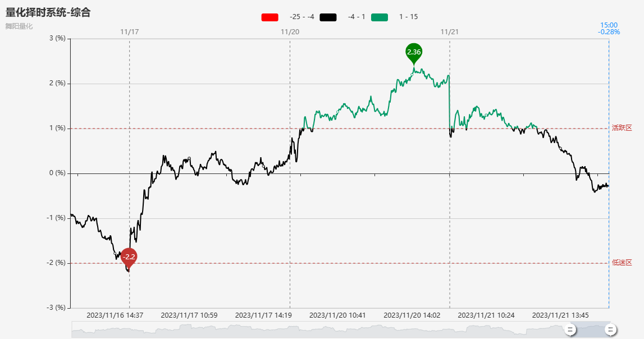Image resolution: width=644 pixels, height=339 pixels.
Task: Click the 0 (%) y-axis label
Action: click(x=57, y=173)
